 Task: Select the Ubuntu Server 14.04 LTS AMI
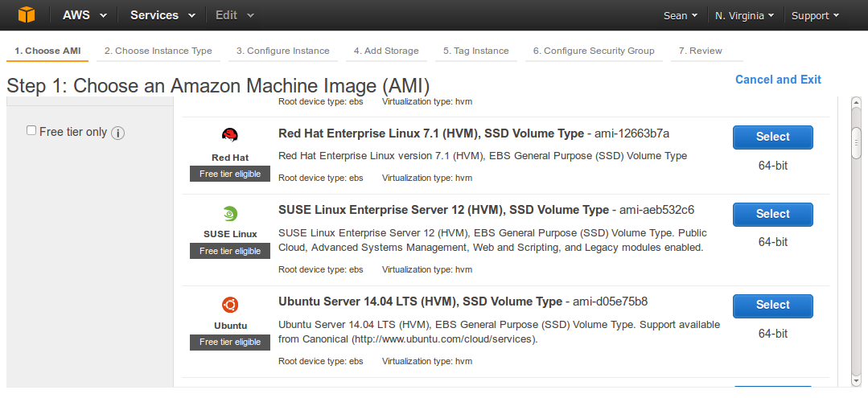pyautogui.click(x=773, y=306)
